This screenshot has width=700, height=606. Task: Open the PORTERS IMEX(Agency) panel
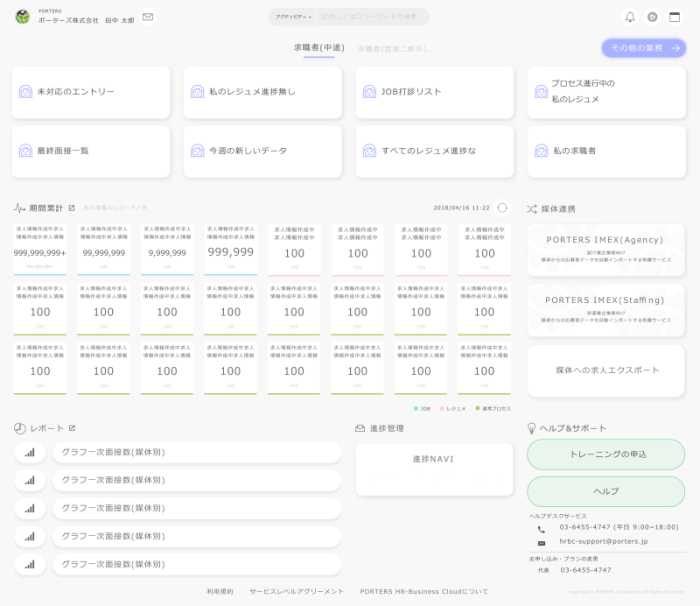point(606,250)
